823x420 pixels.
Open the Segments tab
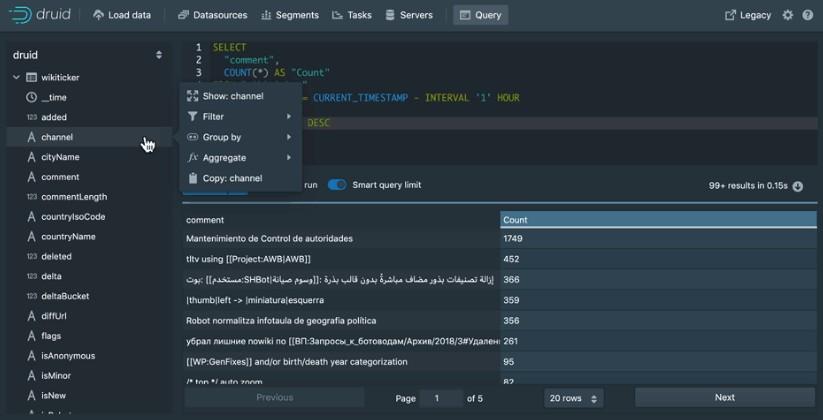click(x=290, y=15)
